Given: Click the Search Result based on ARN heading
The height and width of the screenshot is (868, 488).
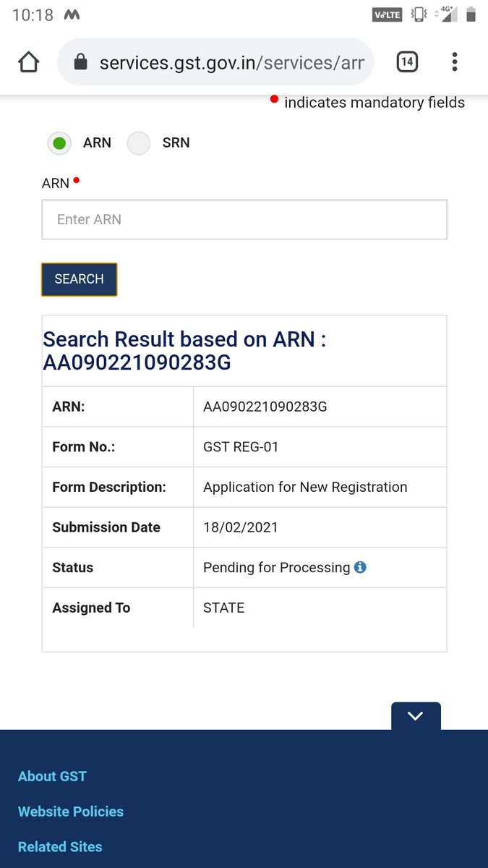Looking at the screenshot, I should point(184,351).
